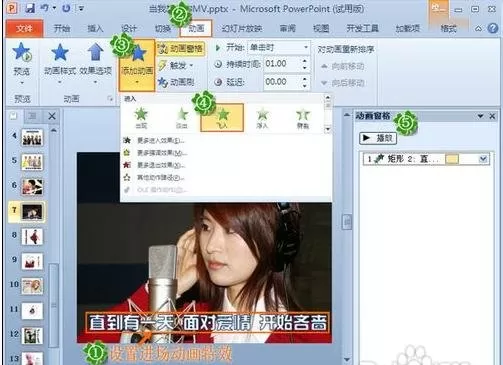
Task: Choose 更多进入效果 (More Entrance Effects) entry
Action: point(154,140)
